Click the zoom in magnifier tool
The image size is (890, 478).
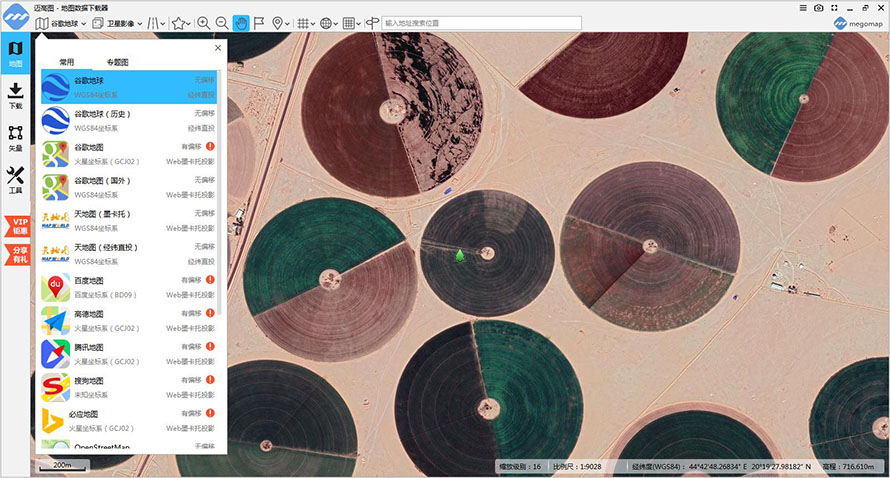pyautogui.click(x=204, y=22)
